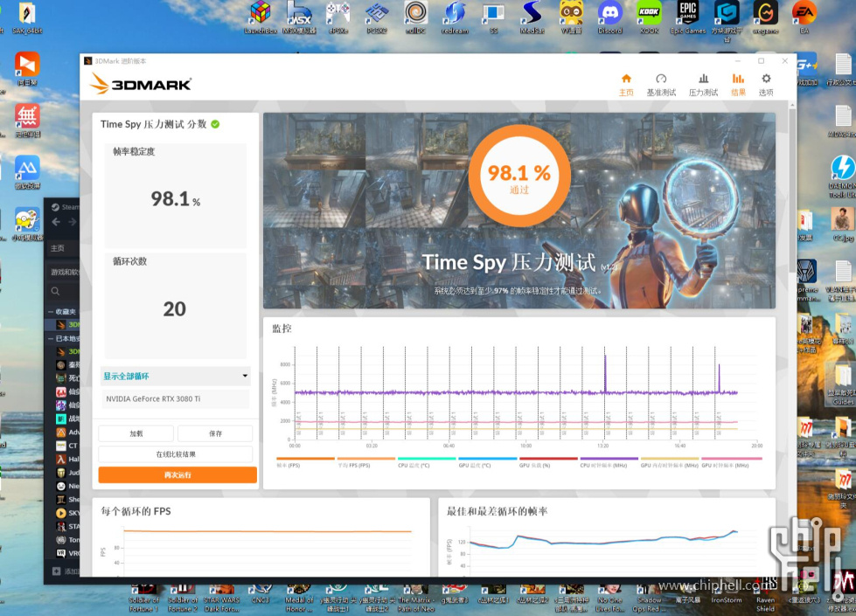Screen dimensions: 856x616
Task: Open the IronStorm desktop shortcut
Action: tap(726, 595)
